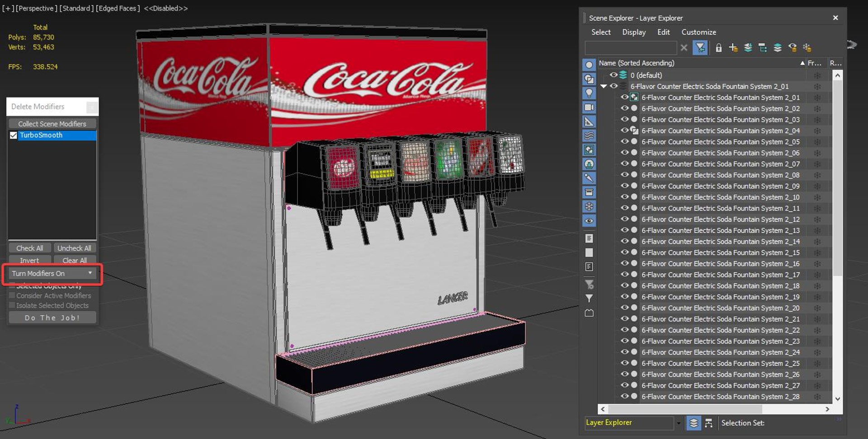Switch to Sort By Hierarchy button at bottom
The image size is (868, 439).
pos(708,423)
